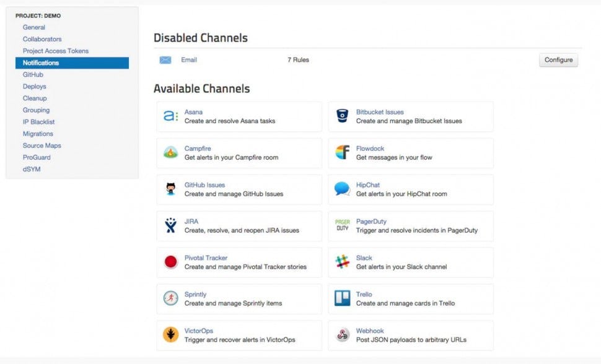Select the PagerDuty channel link

[371, 221]
